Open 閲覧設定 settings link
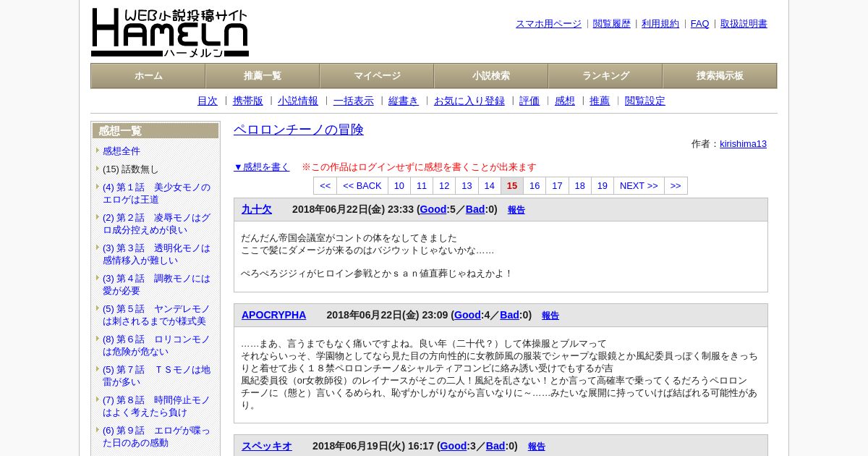This screenshot has width=868, height=456. (x=645, y=101)
